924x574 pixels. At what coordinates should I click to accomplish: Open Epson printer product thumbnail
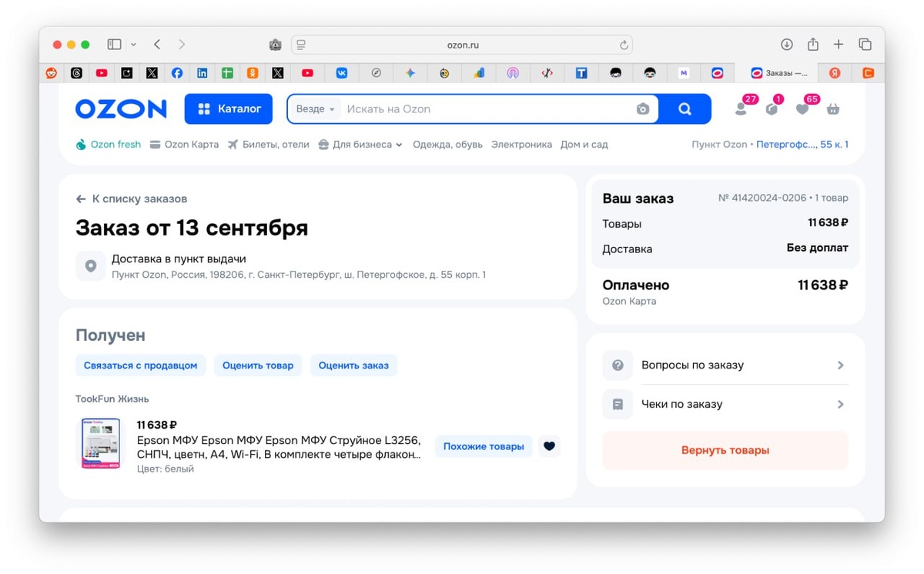click(101, 444)
